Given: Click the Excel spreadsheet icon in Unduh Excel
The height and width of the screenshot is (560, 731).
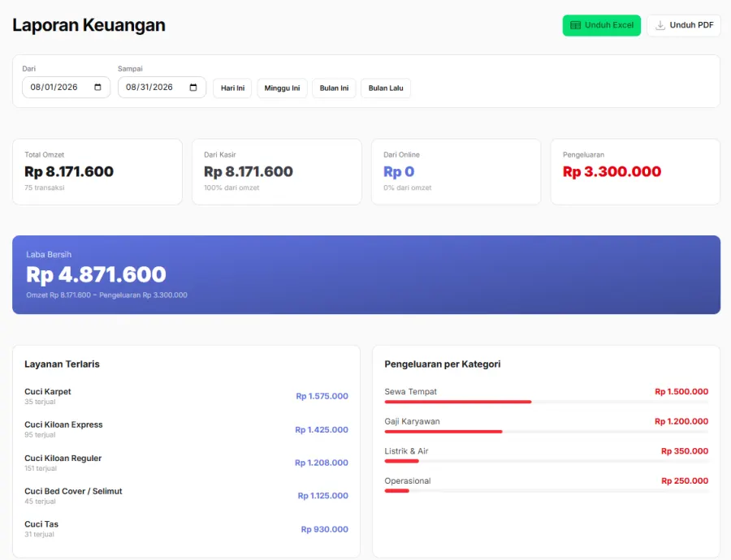Looking at the screenshot, I should coord(576,25).
